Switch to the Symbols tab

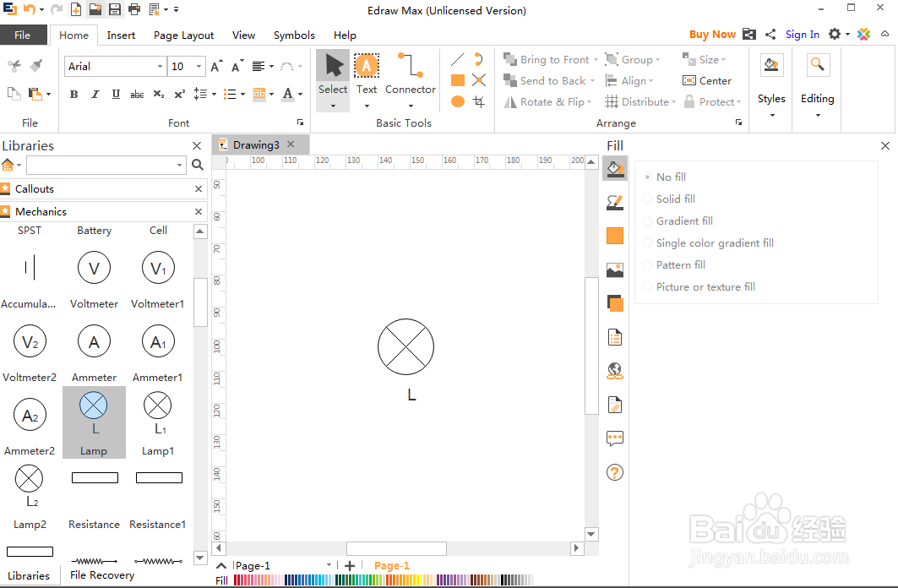point(294,35)
